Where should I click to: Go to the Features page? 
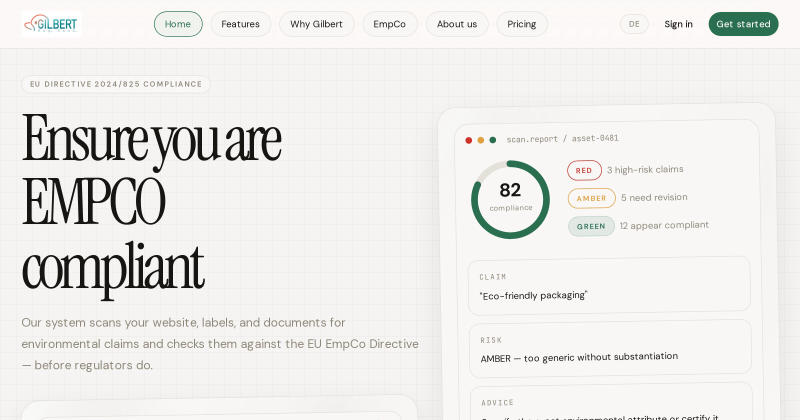(240, 24)
